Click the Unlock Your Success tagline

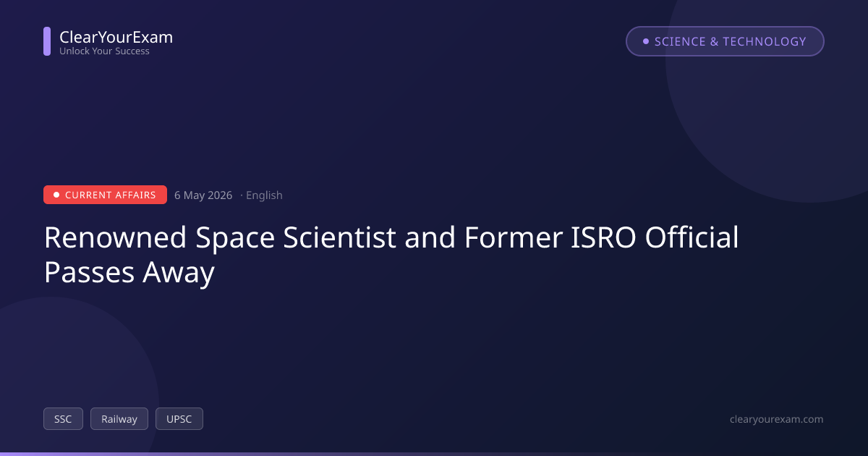[104, 51]
